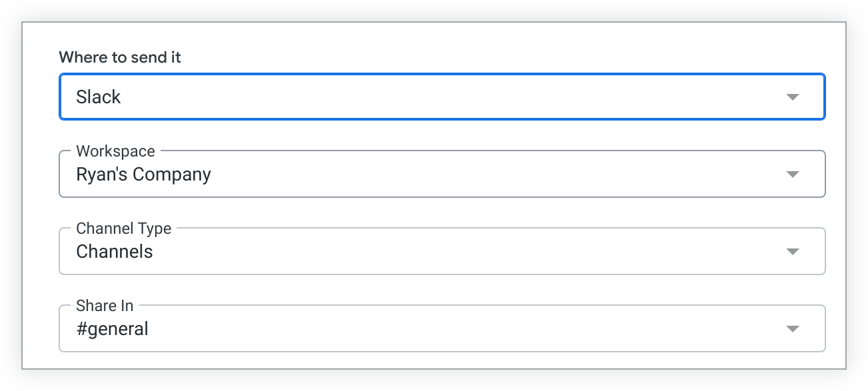Click the 'Where to send it' heading
Image resolution: width=868 pixels, height=391 pixels.
120,57
